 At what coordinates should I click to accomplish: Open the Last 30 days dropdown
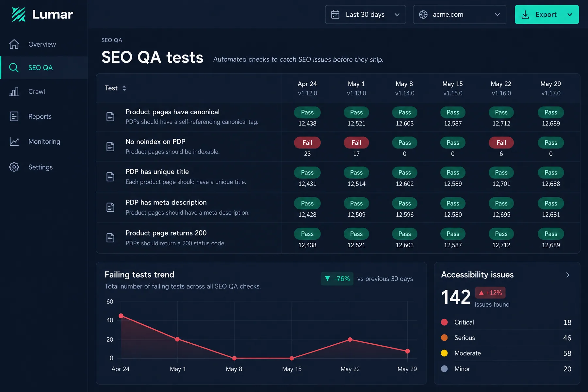click(366, 14)
